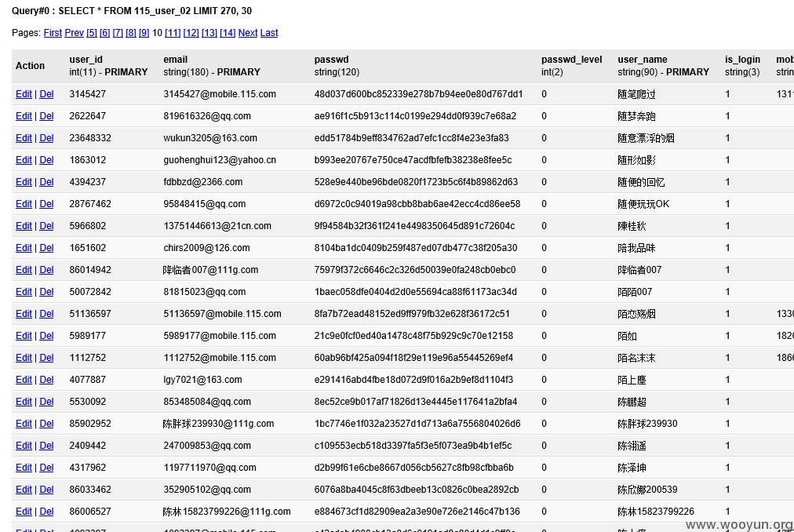
Task: Edit the row for user_id 86014942
Action: click(x=24, y=270)
